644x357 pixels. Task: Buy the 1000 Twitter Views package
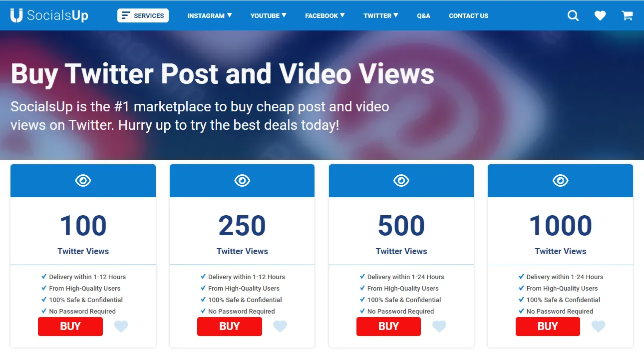(x=548, y=327)
